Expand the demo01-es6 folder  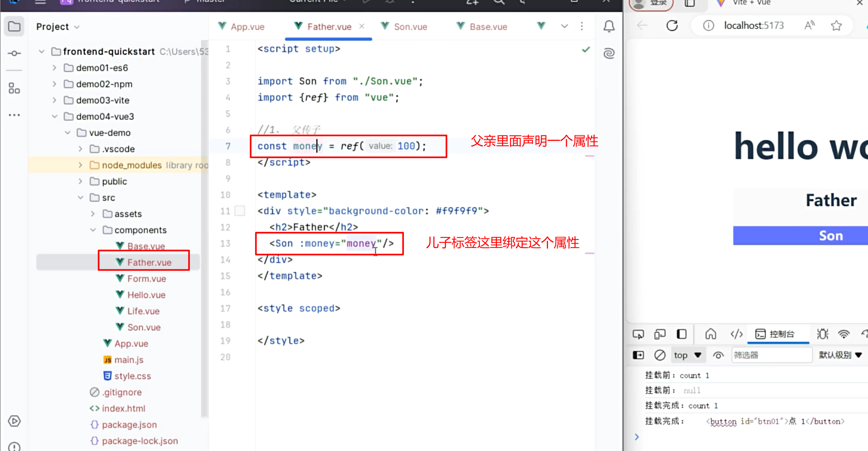[x=54, y=68]
